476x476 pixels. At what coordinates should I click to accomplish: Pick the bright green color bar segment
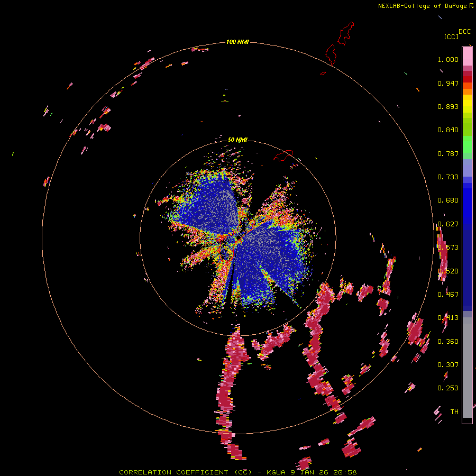tap(467, 144)
